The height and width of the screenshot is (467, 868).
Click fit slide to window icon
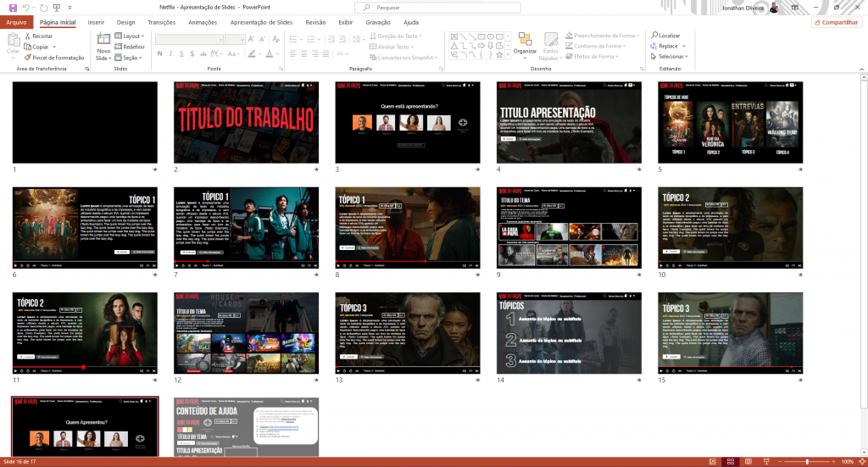[862, 461]
